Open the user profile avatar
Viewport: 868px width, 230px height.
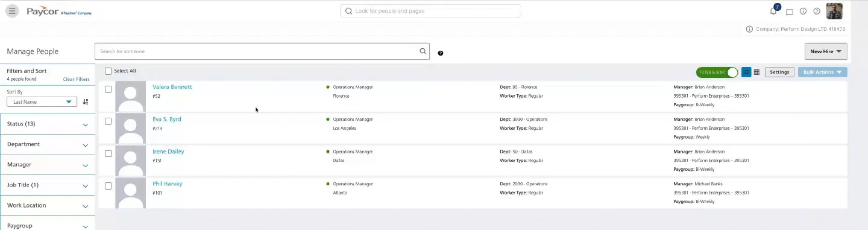(834, 11)
